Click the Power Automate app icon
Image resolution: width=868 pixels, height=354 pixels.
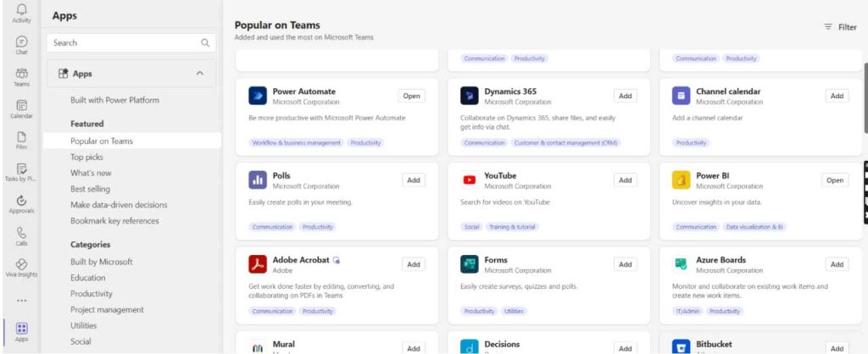pos(258,96)
